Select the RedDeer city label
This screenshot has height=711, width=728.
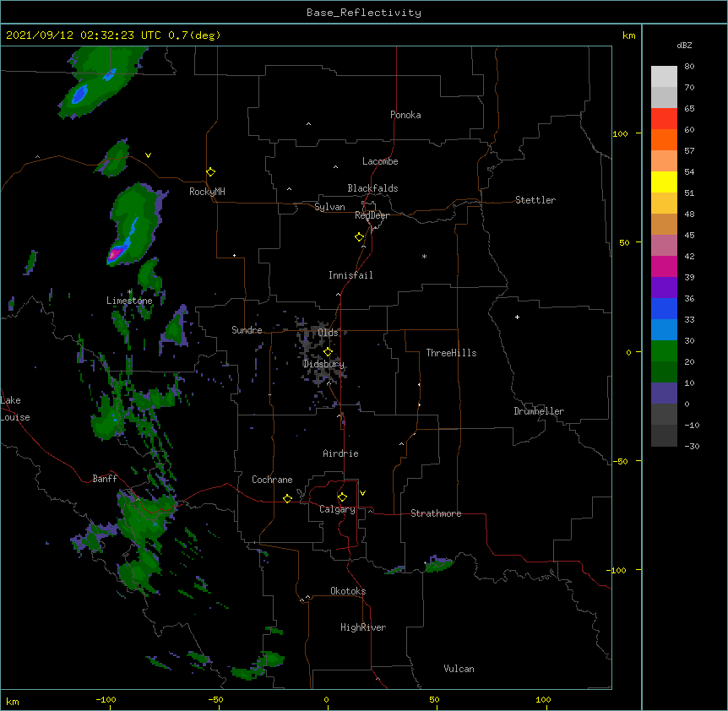372,215
